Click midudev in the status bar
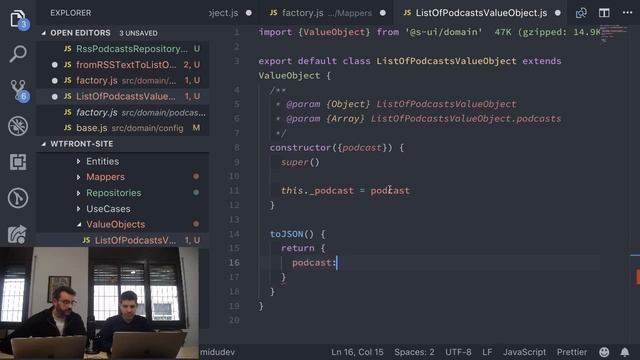 [x=218, y=352]
